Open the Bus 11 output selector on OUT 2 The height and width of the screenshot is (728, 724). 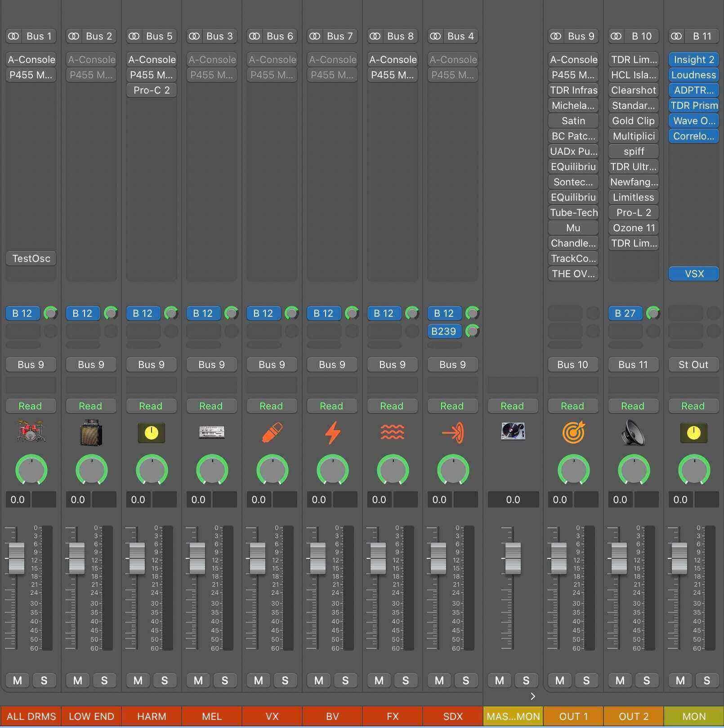point(633,364)
